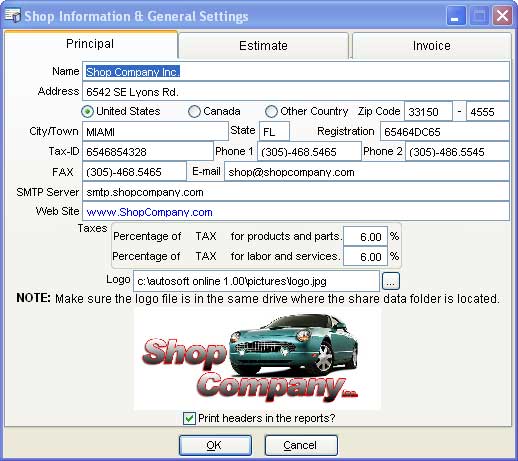The image size is (518, 461).
Task: Follow the www.ShopCompany.com web site link
Action: pyautogui.click(x=149, y=212)
